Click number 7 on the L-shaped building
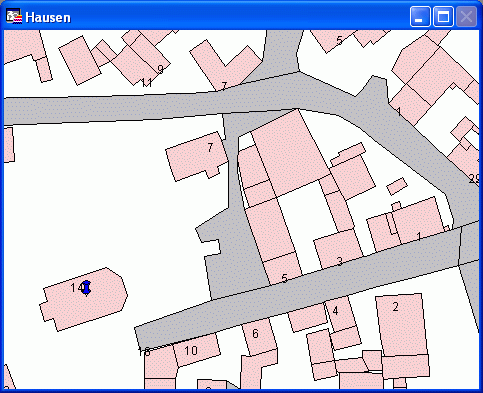Viewport: 483px width, 393px height. pyautogui.click(x=224, y=86)
